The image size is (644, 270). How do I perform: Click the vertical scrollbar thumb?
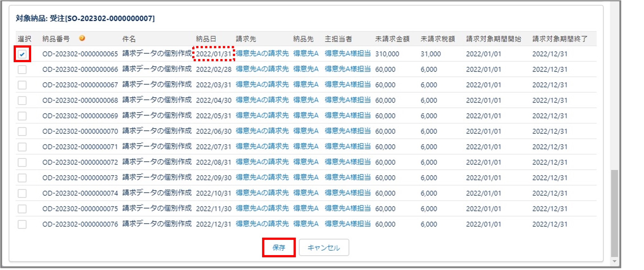click(x=614, y=213)
